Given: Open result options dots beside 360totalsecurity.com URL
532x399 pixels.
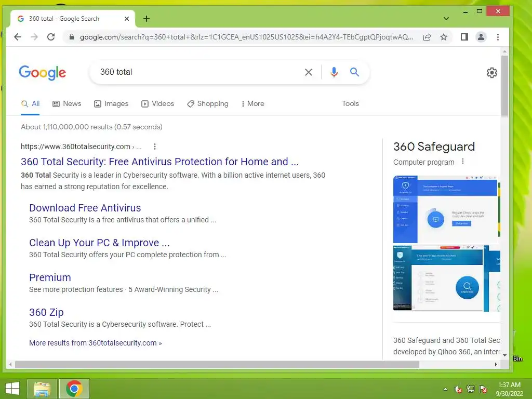Looking at the screenshot, I should tap(155, 147).
